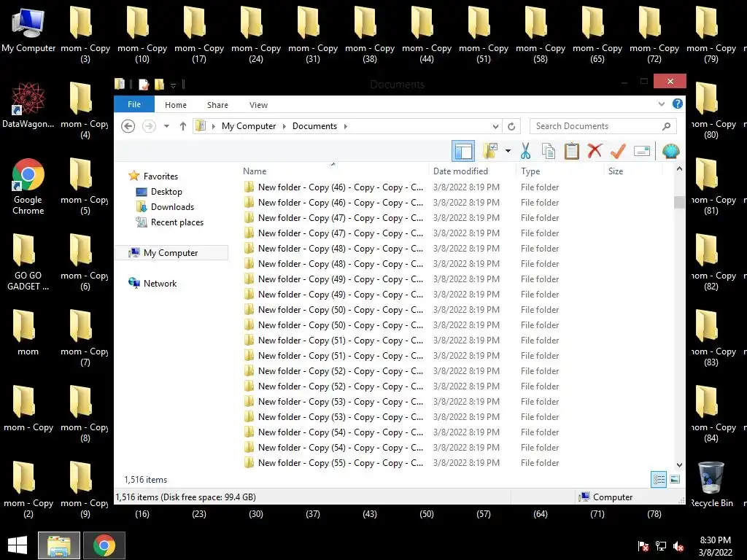The height and width of the screenshot is (560, 747).
Task: Switch to Details view toggle button
Action: [x=659, y=479]
